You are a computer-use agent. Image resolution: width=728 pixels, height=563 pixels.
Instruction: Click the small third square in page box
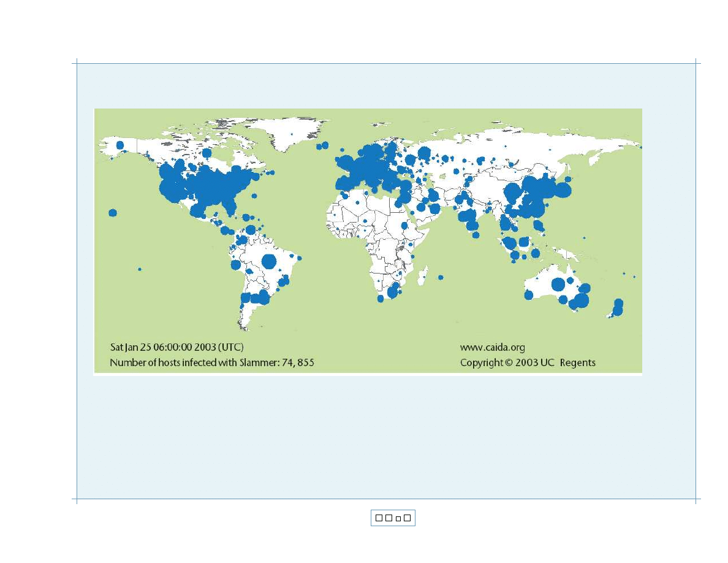pyautogui.click(x=398, y=519)
